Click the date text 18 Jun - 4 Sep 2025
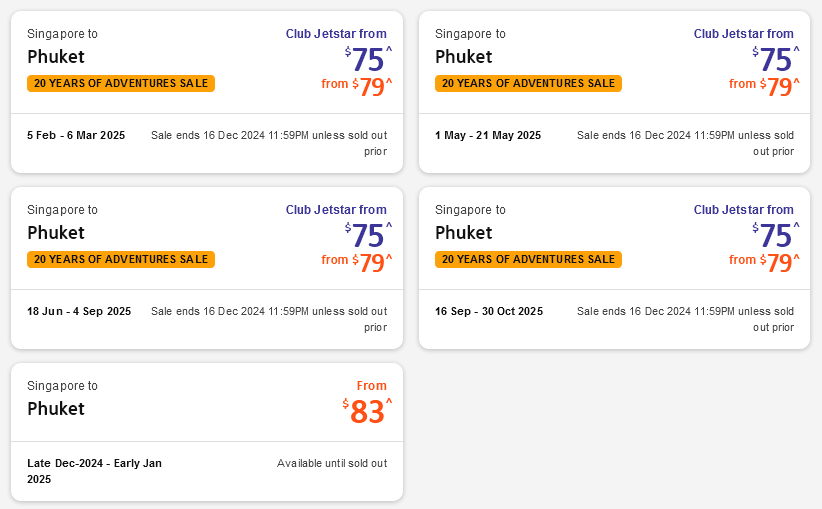The image size is (822, 509). [79, 311]
